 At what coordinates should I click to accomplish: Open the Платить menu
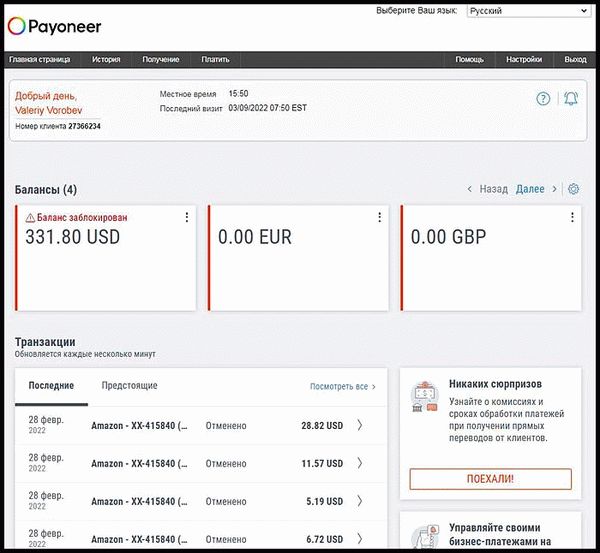pos(215,59)
